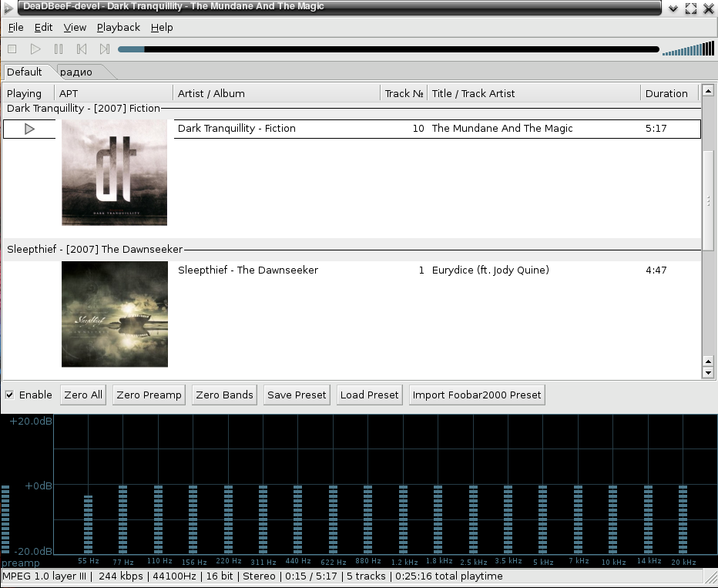Screen dimensions: 718x588
Task: Click the play indicator in the Playing column
Action: coord(29,129)
